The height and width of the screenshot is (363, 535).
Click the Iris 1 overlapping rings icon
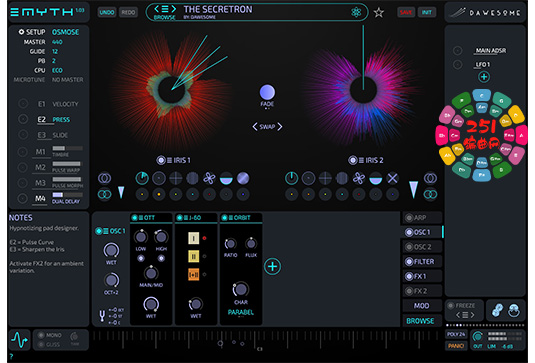click(x=104, y=178)
